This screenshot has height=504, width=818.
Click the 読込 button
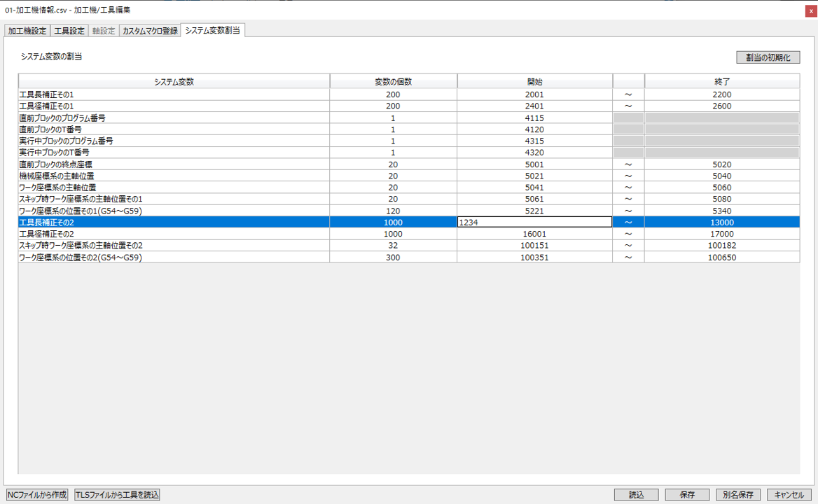coord(636,495)
